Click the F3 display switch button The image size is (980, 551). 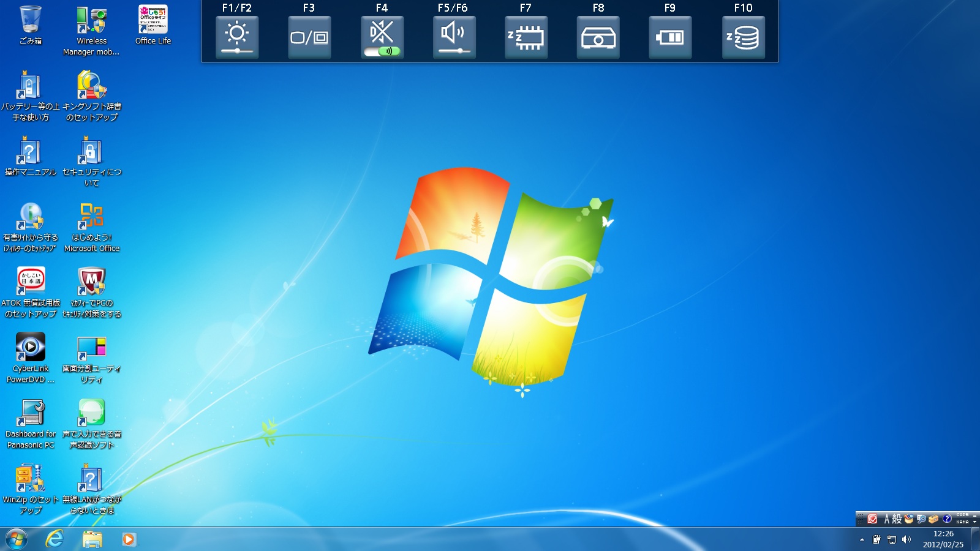pos(309,37)
